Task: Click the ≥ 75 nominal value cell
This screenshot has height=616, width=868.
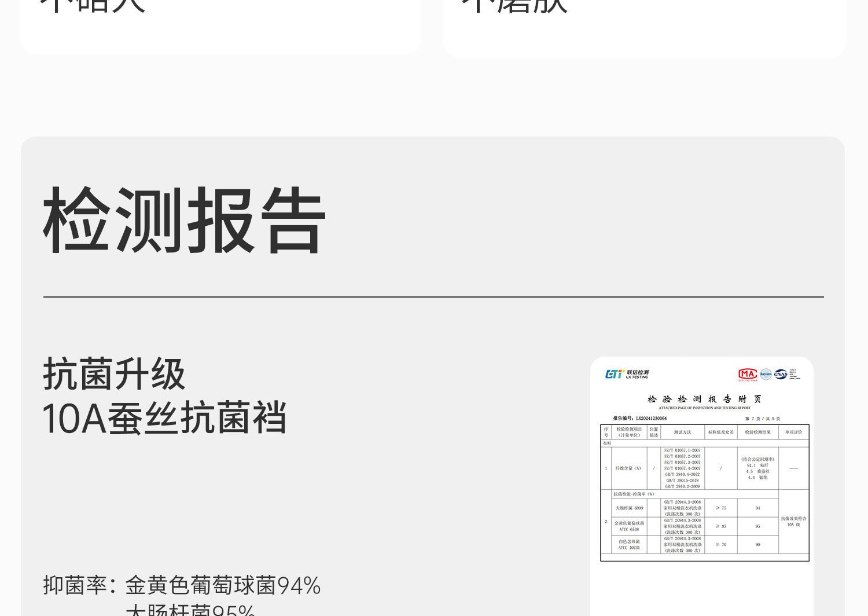Action: tap(721, 508)
